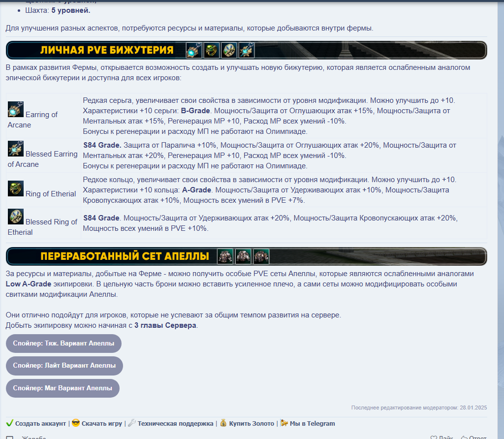Open Техническая поддержка link
The image size is (504, 439).
click(x=175, y=423)
